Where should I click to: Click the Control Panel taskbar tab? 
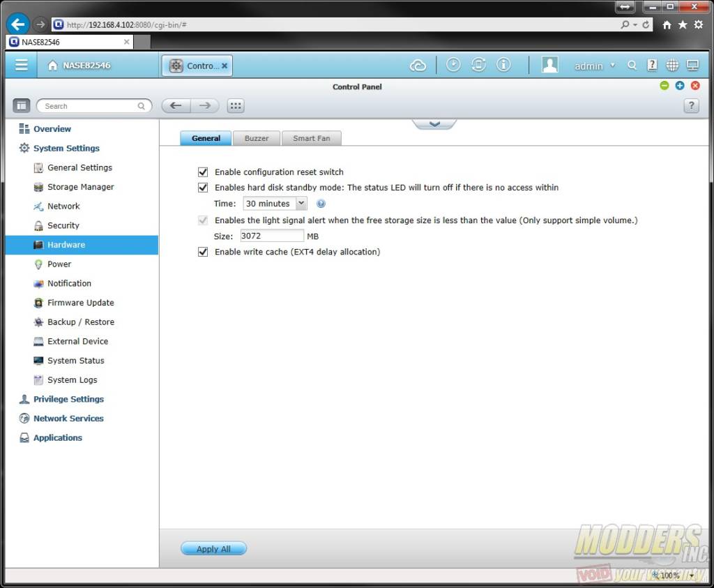(197, 66)
